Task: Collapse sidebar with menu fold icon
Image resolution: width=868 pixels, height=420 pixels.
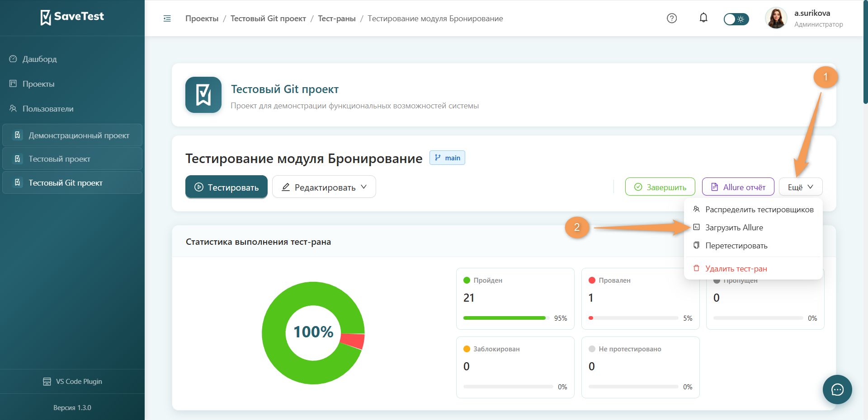Action: [x=167, y=19]
